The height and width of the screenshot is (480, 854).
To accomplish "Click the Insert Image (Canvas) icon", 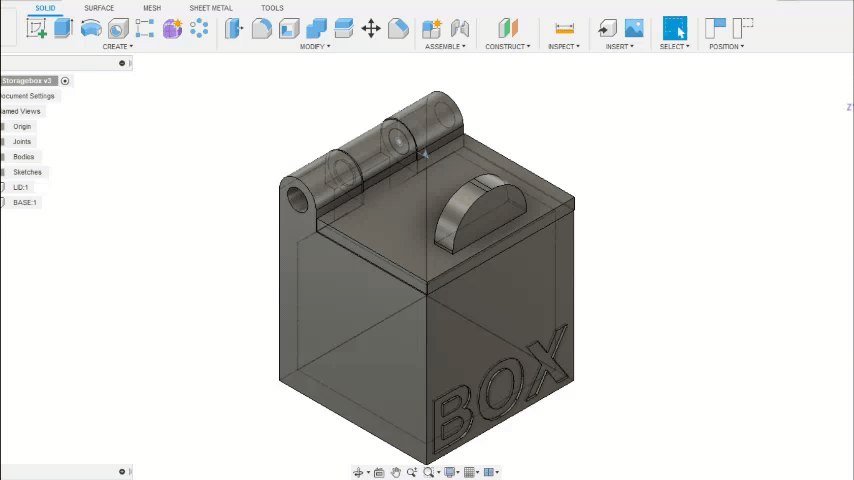I will (x=634, y=28).
